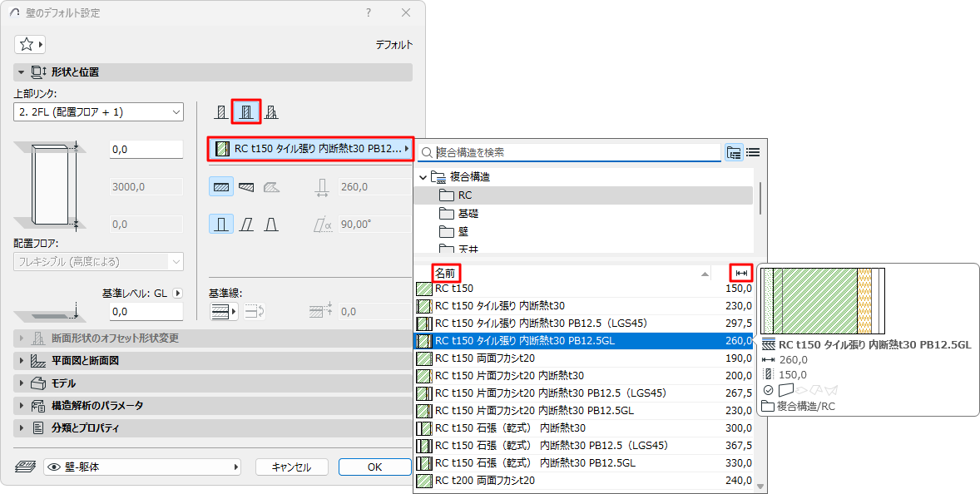Select the basic wall structure icon
The image size is (980, 494).
tap(221, 112)
